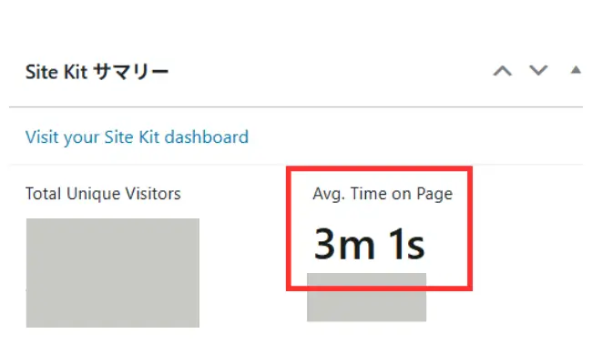Click the grey box under Total Unique Visitors
The height and width of the screenshot is (364, 592).
tap(112, 272)
